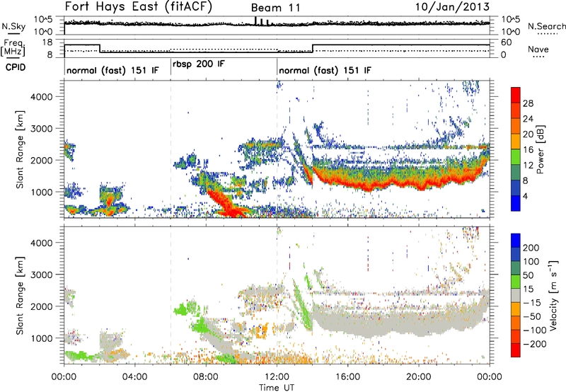Click the blue bottom of the power colorbar
This screenshot has height=392, width=566.
(516, 203)
